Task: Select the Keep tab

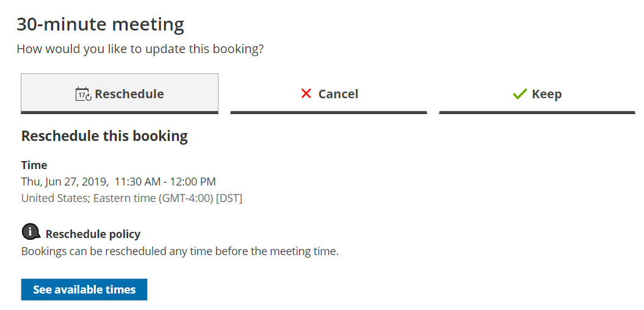Action: [x=537, y=94]
